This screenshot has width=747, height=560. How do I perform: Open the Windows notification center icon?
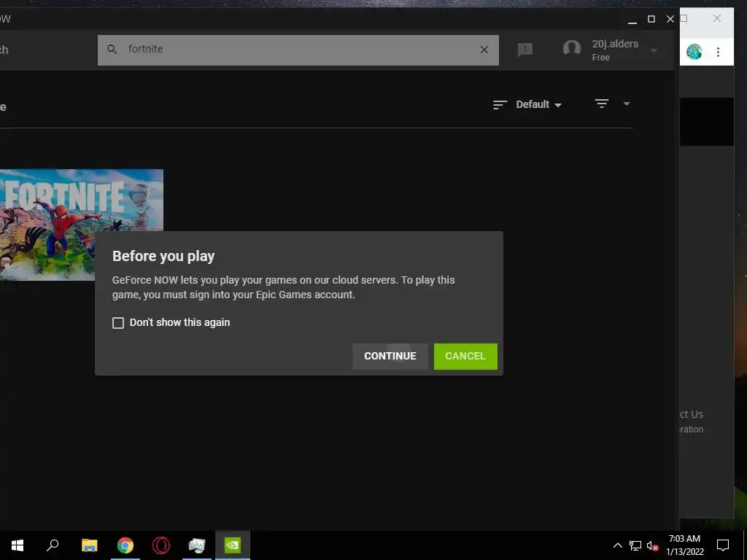723,545
